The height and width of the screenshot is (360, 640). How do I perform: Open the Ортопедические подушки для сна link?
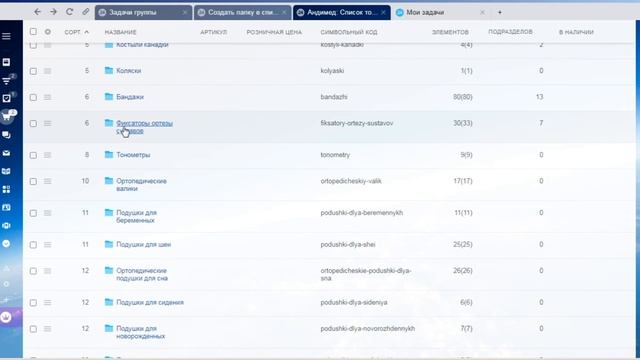coord(142,274)
